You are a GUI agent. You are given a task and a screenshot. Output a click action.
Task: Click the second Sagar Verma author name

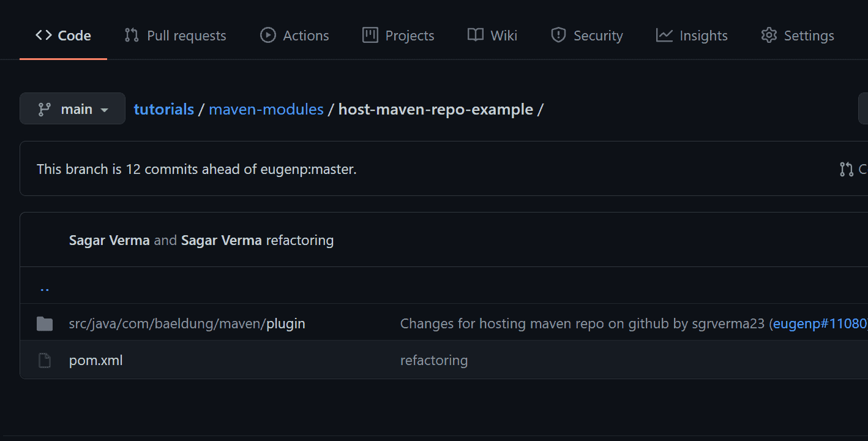click(222, 240)
